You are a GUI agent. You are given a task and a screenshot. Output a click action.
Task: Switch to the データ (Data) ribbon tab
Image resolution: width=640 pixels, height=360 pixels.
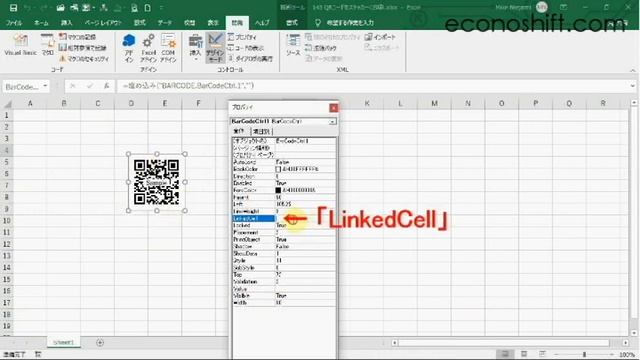click(x=165, y=23)
